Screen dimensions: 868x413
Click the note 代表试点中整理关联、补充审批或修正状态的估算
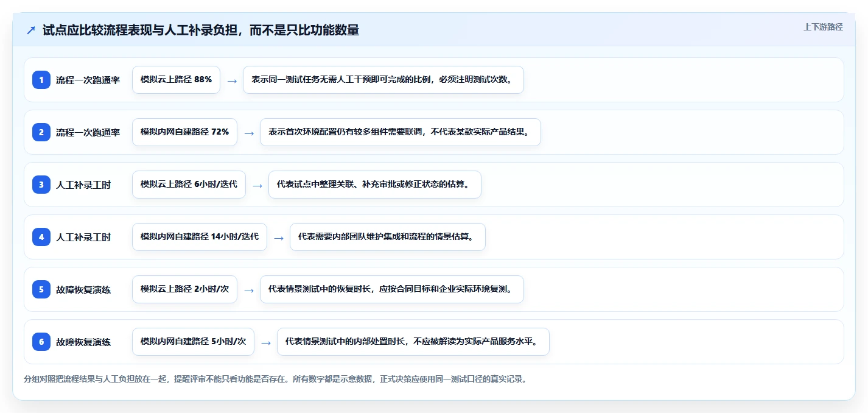tap(375, 185)
